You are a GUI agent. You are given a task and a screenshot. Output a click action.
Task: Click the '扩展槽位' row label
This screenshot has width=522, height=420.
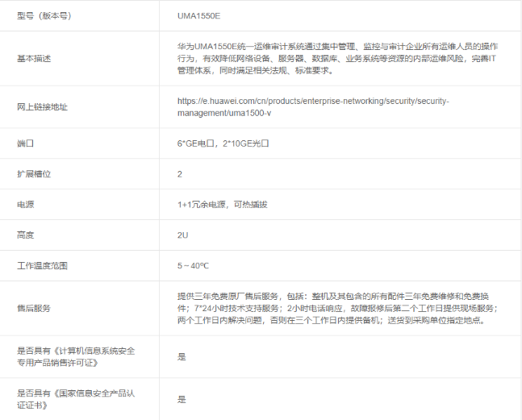34,174
